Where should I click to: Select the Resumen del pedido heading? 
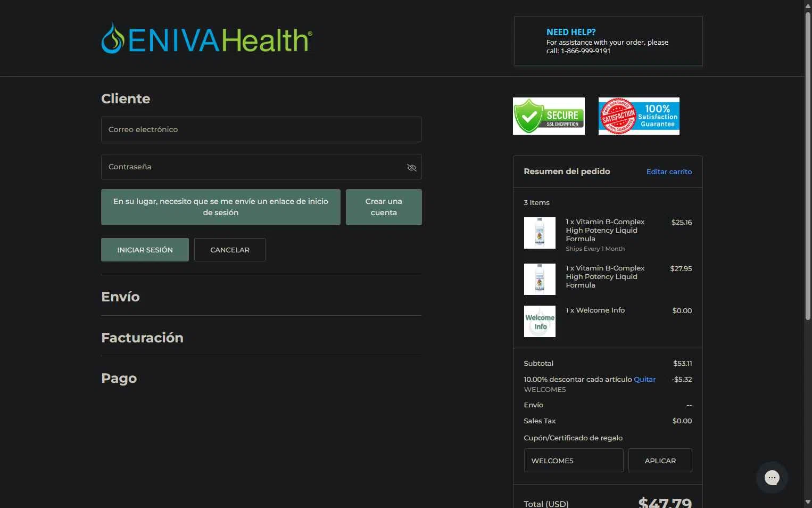(567, 171)
